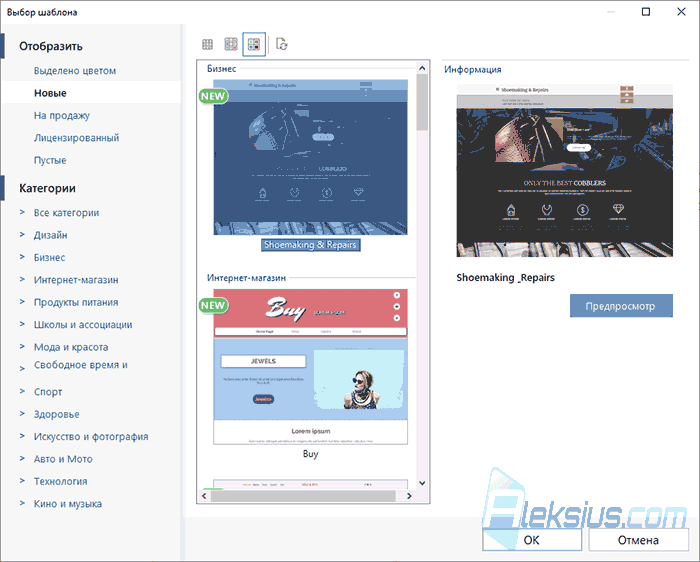Click the large preview image in Информация
Image resolution: width=700 pixels, height=562 pixels.
pos(564,170)
